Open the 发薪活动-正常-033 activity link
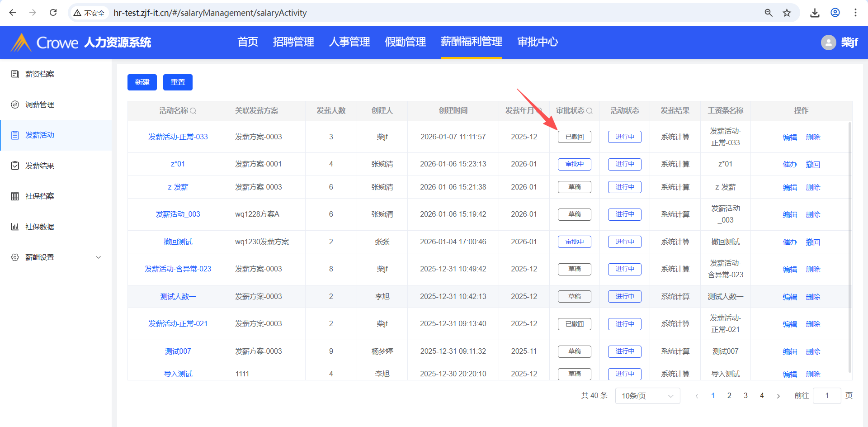Viewport: 868px width, 427px height. click(x=178, y=137)
